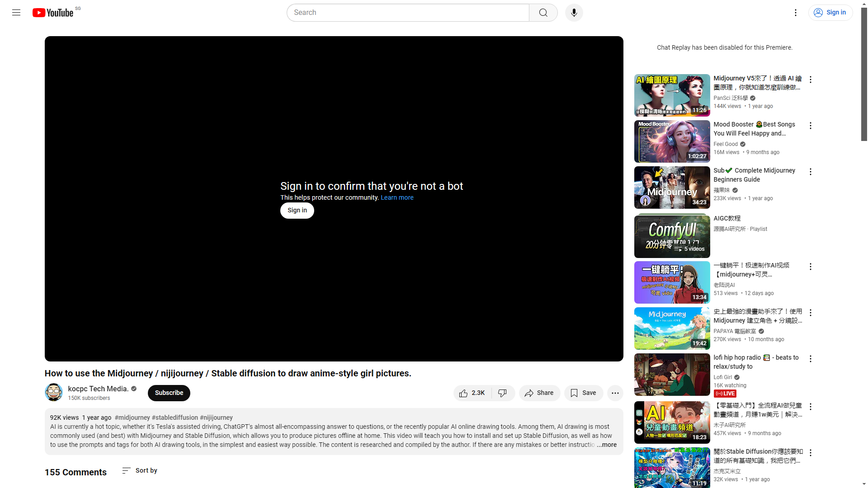The height and width of the screenshot is (488, 868).
Task: Open Midjourney V5來了 video title
Action: click(757, 83)
